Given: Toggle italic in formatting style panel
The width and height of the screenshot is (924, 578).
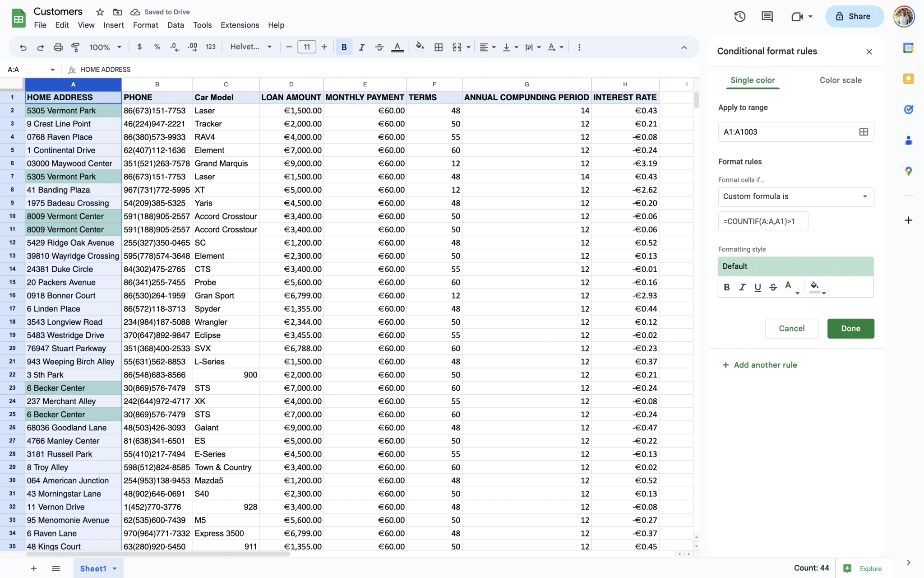Looking at the screenshot, I should [742, 287].
